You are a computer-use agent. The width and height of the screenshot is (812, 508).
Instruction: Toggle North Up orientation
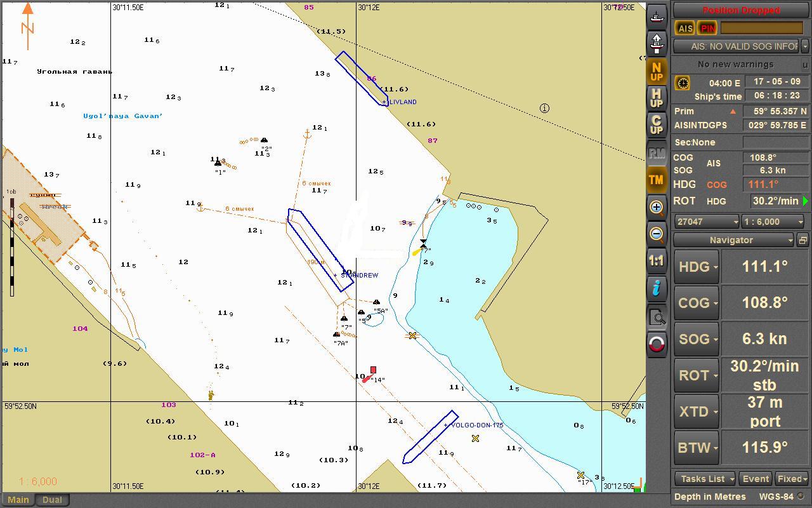[x=657, y=72]
